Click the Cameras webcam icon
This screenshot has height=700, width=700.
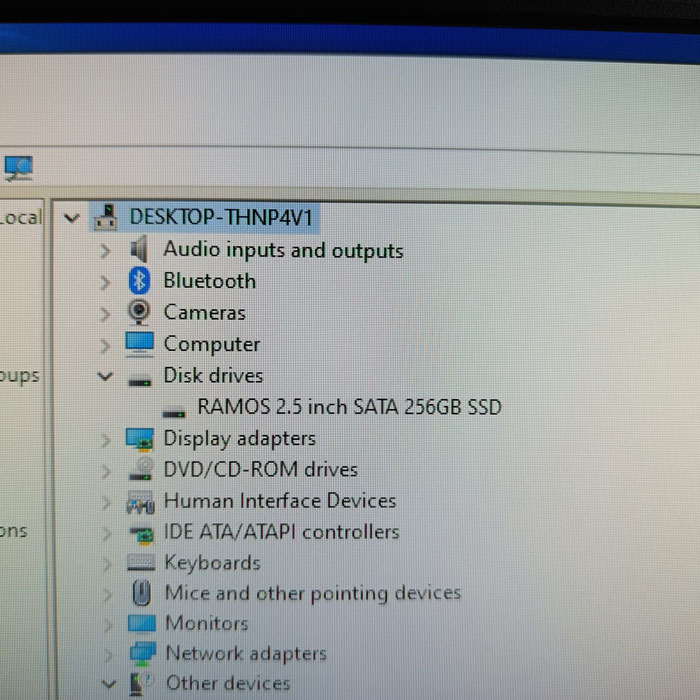pos(140,312)
